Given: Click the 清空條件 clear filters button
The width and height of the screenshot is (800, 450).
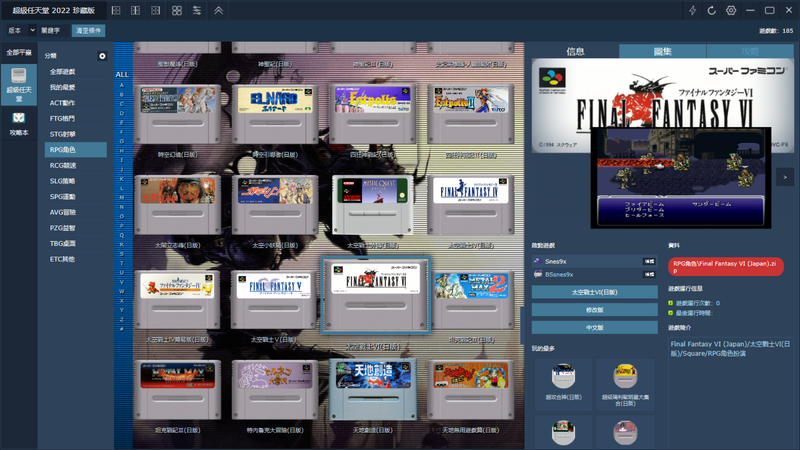Looking at the screenshot, I should point(88,31).
